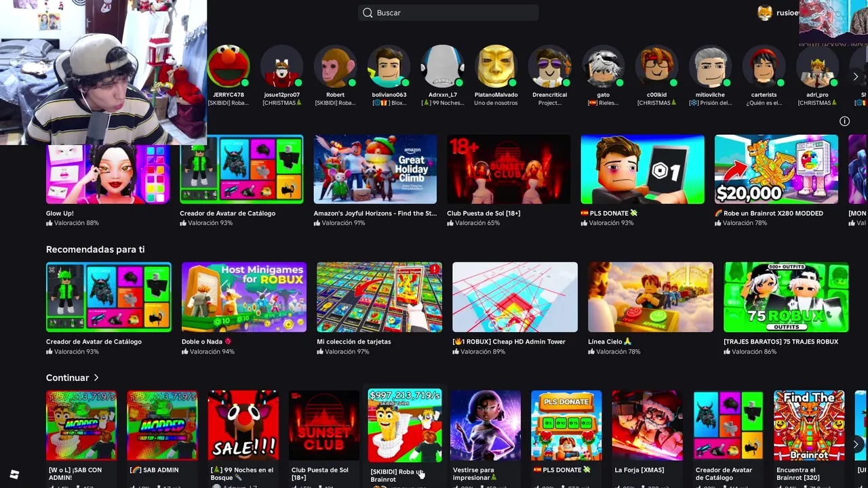
Task: Open PLS DONATE thumbnail in Continuar
Action: pos(566,426)
